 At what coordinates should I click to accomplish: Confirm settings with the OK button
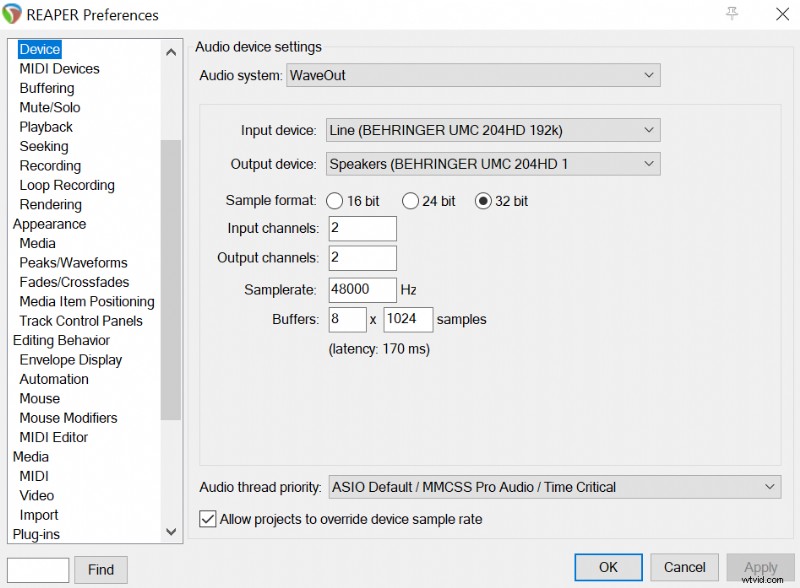click(608, 566)
